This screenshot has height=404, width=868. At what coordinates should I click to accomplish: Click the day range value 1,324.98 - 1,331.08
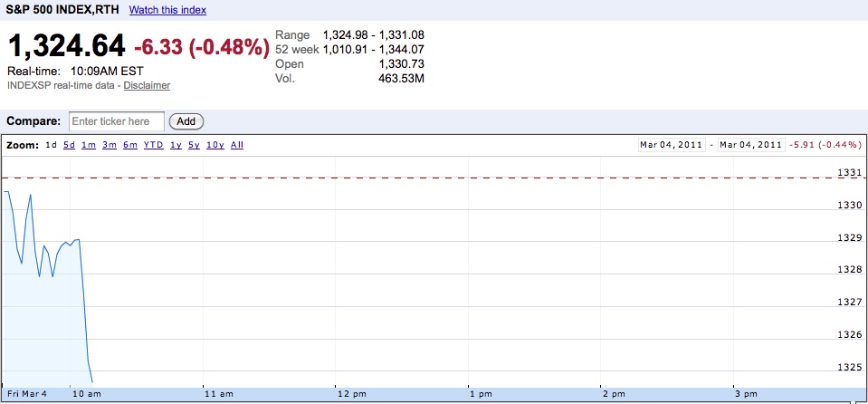click(x=374, y=35)
